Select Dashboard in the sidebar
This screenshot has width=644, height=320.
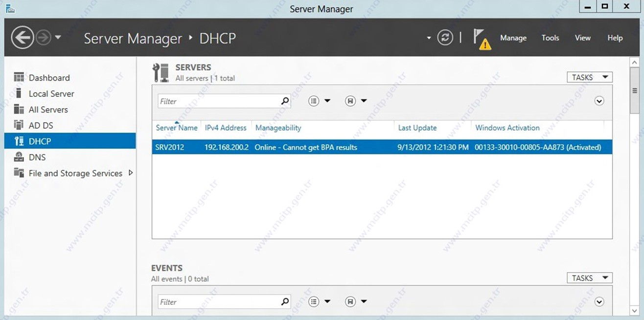49,78
